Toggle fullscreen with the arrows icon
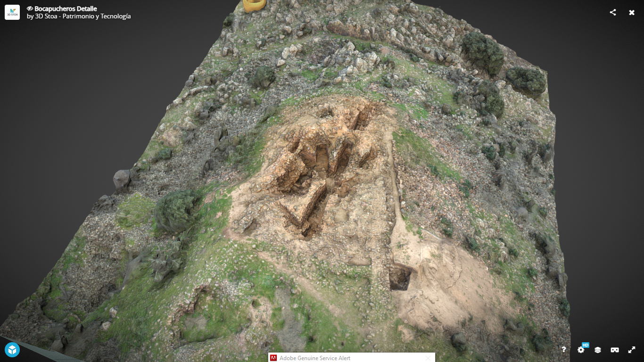Image resolution: width=644 pixels, height=362 pixels. 632,350
